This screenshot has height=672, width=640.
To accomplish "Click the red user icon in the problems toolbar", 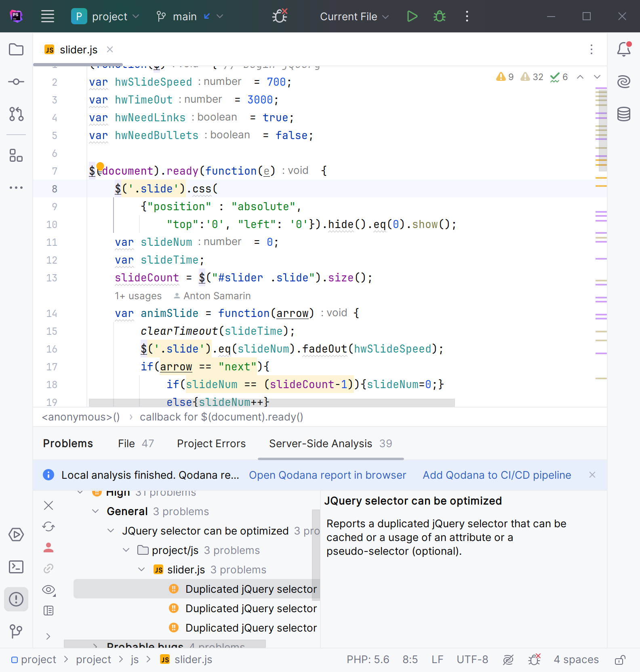I will pyautogui.click(x=48, y=547).
